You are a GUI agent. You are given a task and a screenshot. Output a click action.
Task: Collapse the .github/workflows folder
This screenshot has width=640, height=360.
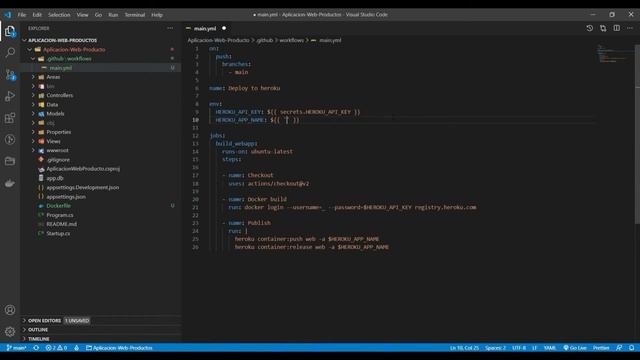[x=33, y=58]
